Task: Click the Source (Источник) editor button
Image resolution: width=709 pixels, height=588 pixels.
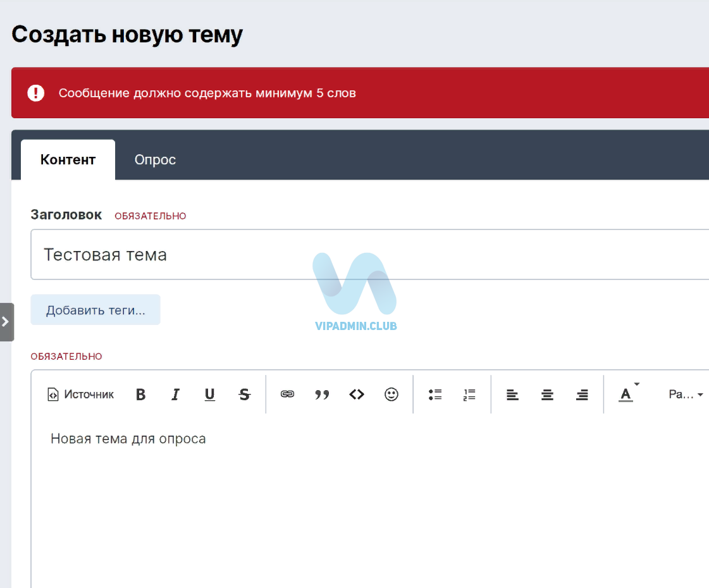Action: pyautogui.click(x=80, y=395)
